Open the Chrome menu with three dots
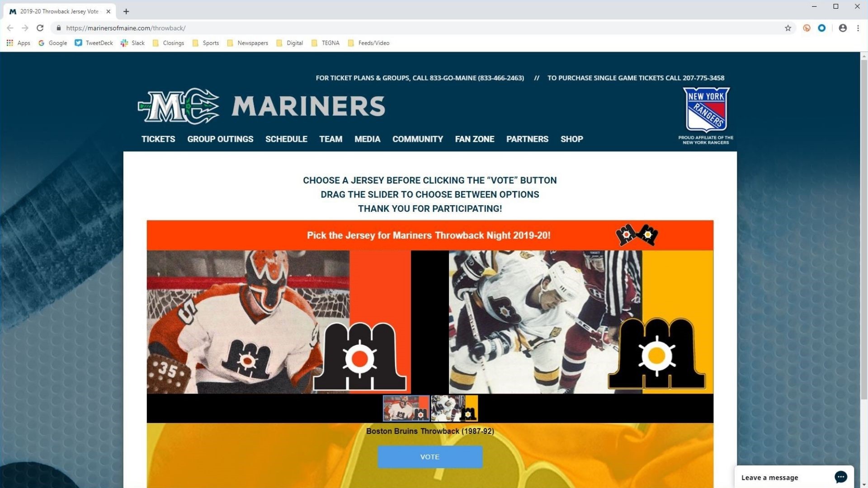This screenshot has height=488, width=868. pyautogui.click(x=858, y=28)
